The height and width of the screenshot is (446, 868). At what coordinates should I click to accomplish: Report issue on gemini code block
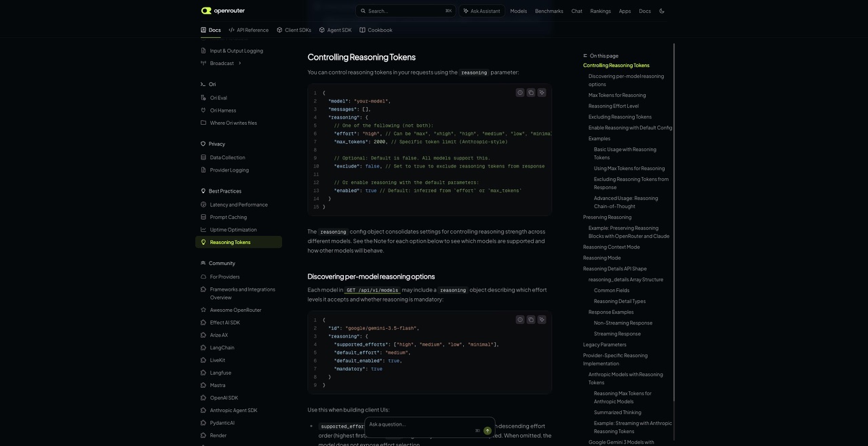coord(520,319)
